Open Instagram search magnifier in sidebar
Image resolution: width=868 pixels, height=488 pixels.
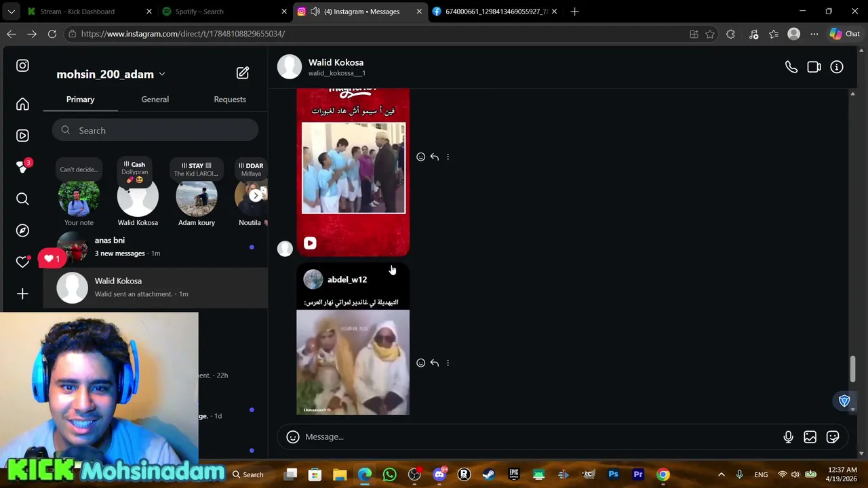pyautogui.click(x=22, y=199)
